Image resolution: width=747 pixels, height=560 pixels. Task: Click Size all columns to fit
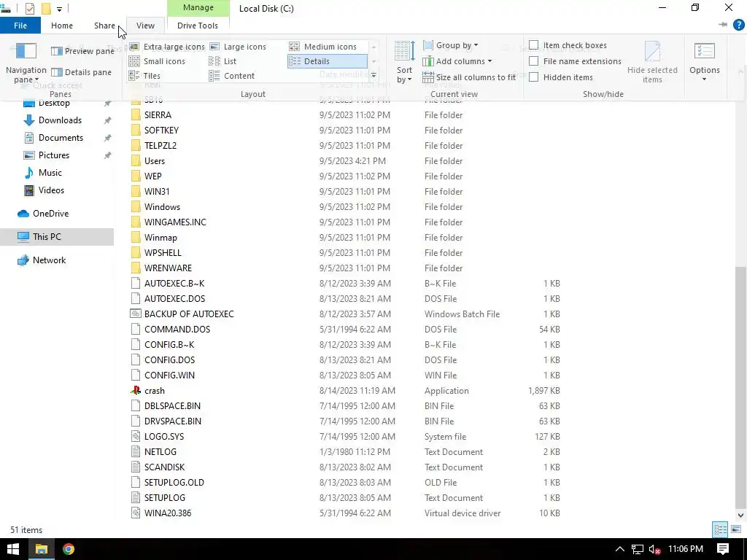[469, 77]
